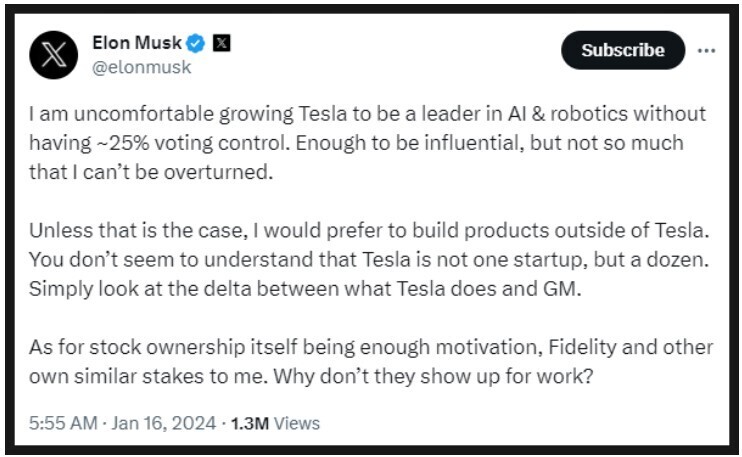Open the Elon Musk display name link
Viewport: 742px width, 457px height.
(138, 43)
